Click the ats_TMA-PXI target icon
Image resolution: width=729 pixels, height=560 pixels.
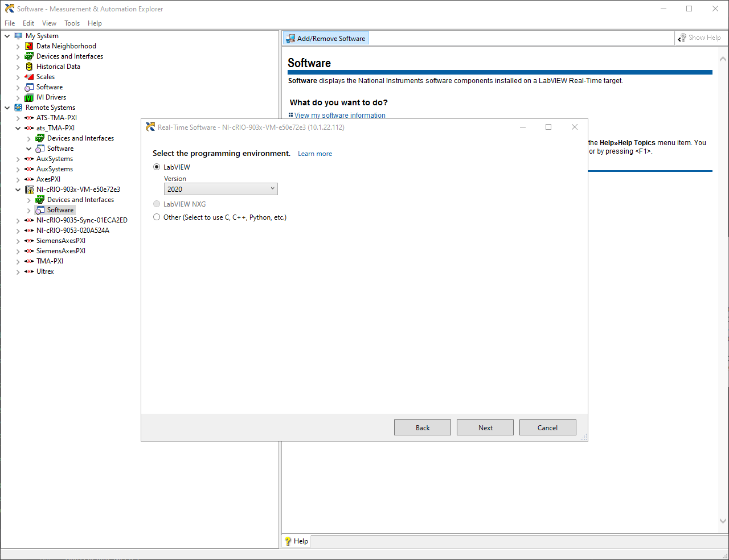(x=29, y=128)
